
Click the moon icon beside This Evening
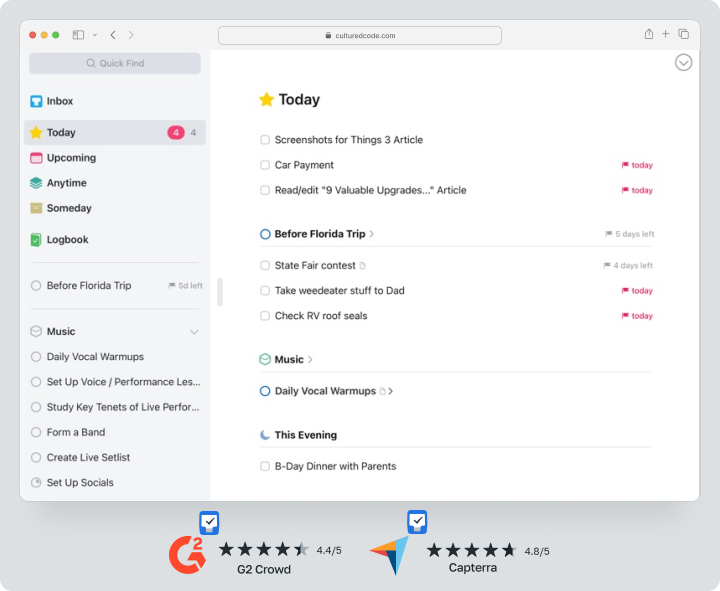(x=265, y=435)
